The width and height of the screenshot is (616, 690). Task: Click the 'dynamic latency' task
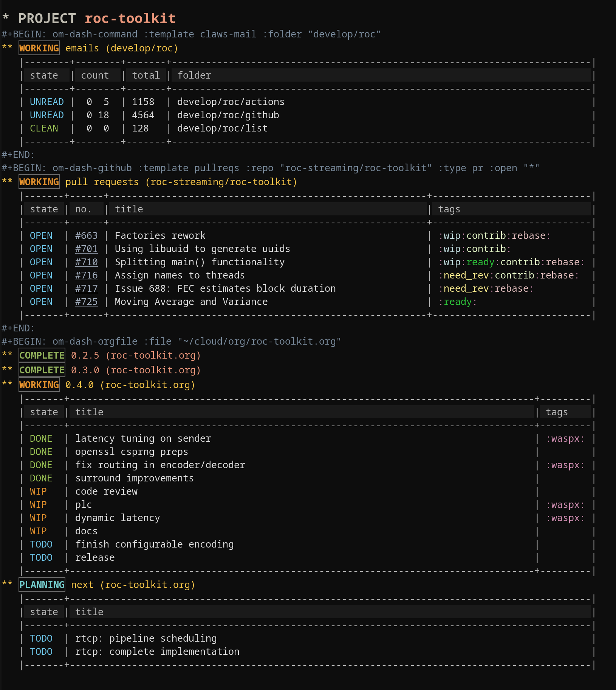pyautogui.click(x=118, y=518)
